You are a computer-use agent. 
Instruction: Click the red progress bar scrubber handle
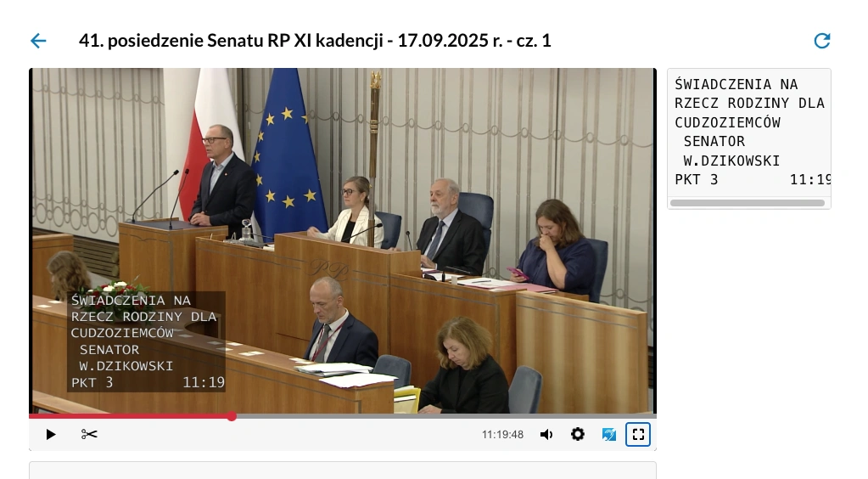point(232,416)
